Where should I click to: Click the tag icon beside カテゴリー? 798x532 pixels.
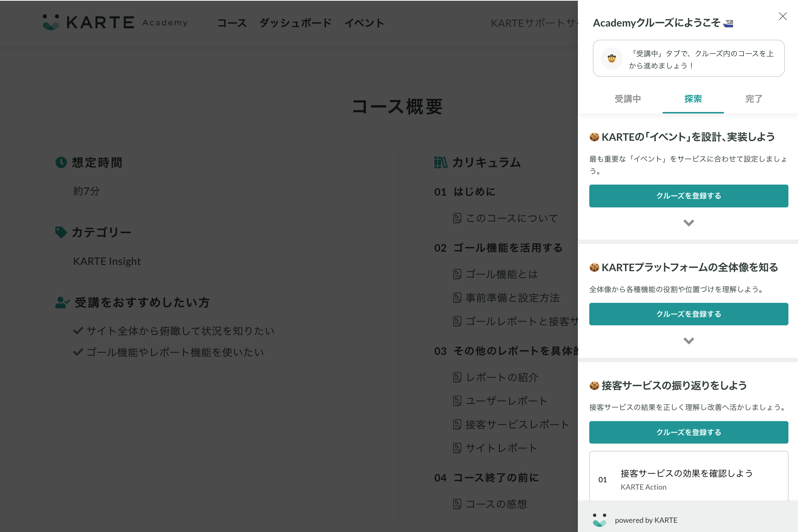click(x=61, y=232)
